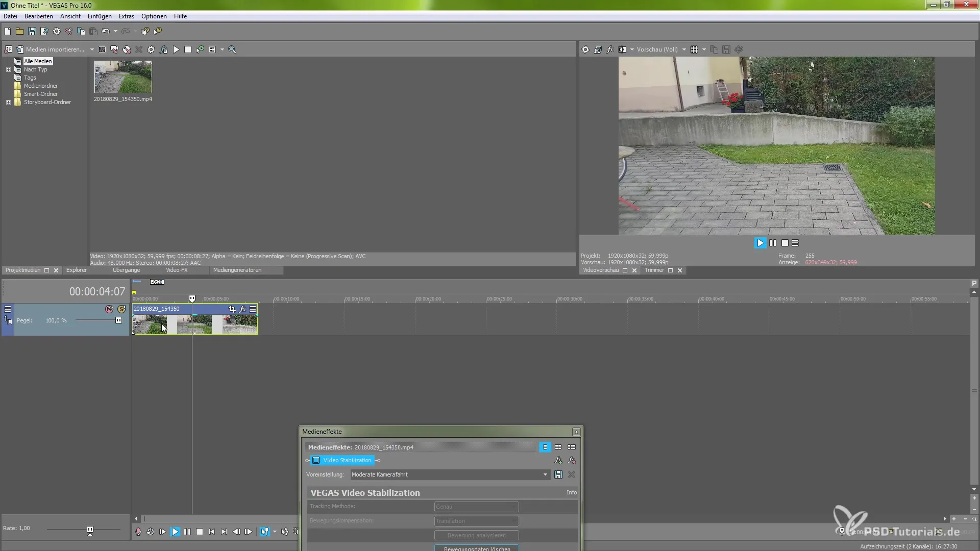Open project properties with the main toolbar gear icon
Viewport: 980px width, 551px height.
(57, 31)
